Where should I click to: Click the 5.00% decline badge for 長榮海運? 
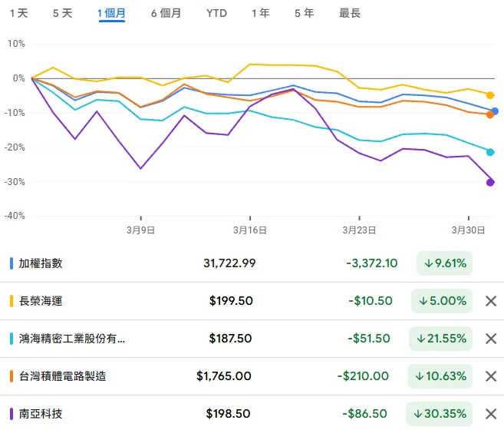(442, 301)
